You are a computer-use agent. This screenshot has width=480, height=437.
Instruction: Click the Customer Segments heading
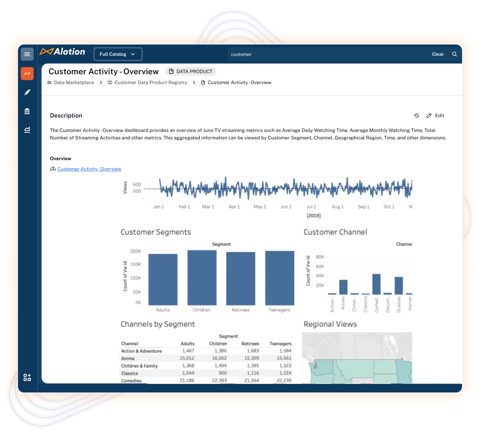156,232
